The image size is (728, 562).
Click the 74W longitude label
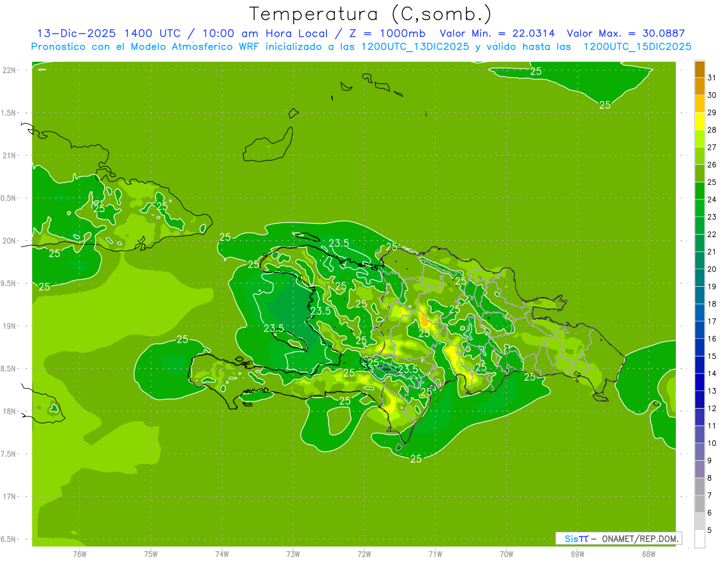click(x=221, y=554)
